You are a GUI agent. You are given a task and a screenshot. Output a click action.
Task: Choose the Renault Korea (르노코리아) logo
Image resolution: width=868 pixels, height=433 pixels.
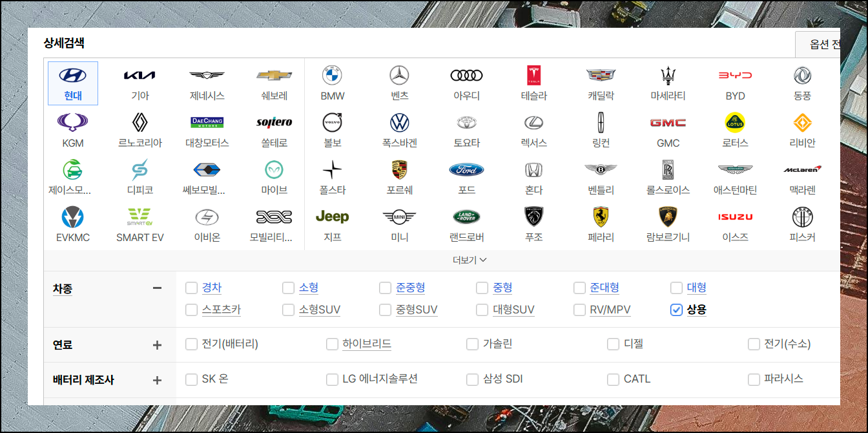coord(139,123)
